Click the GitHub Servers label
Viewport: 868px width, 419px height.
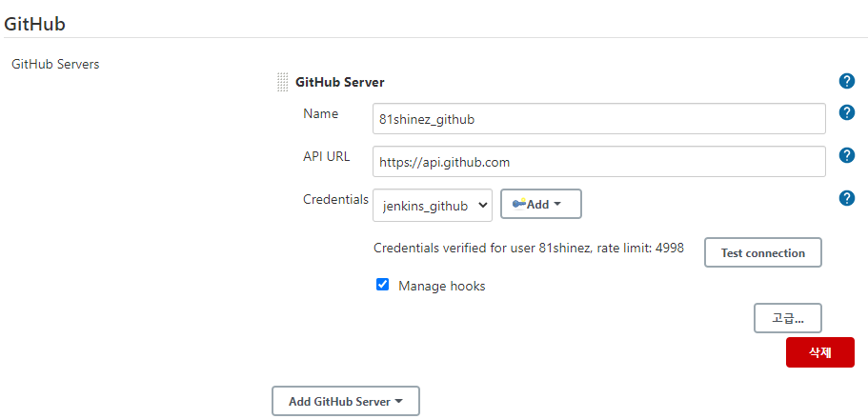[x=55, y=64]
